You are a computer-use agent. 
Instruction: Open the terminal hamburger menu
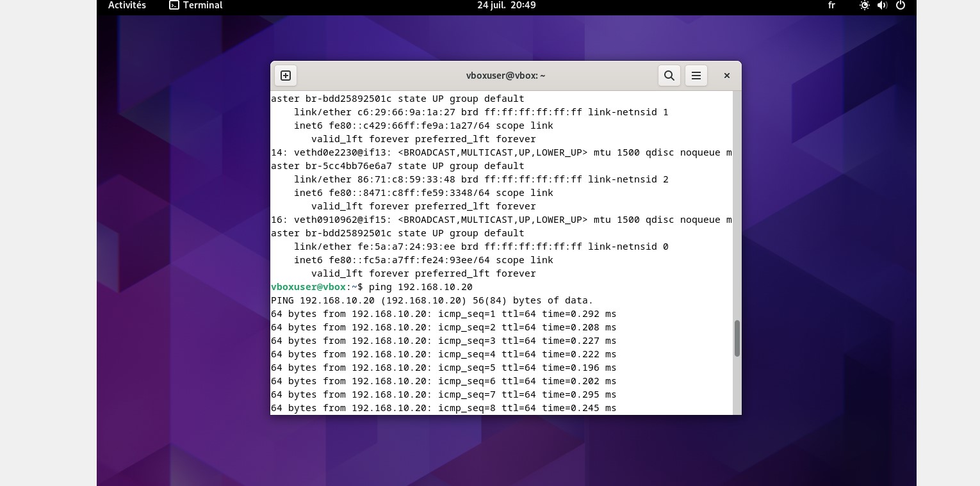click(x=696, y=76)
